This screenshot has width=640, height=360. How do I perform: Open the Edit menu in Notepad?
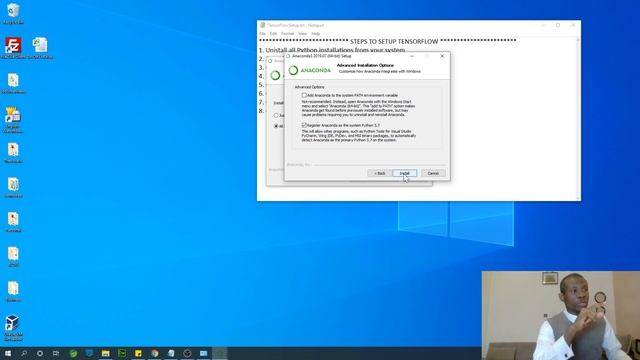click(273, 33)
